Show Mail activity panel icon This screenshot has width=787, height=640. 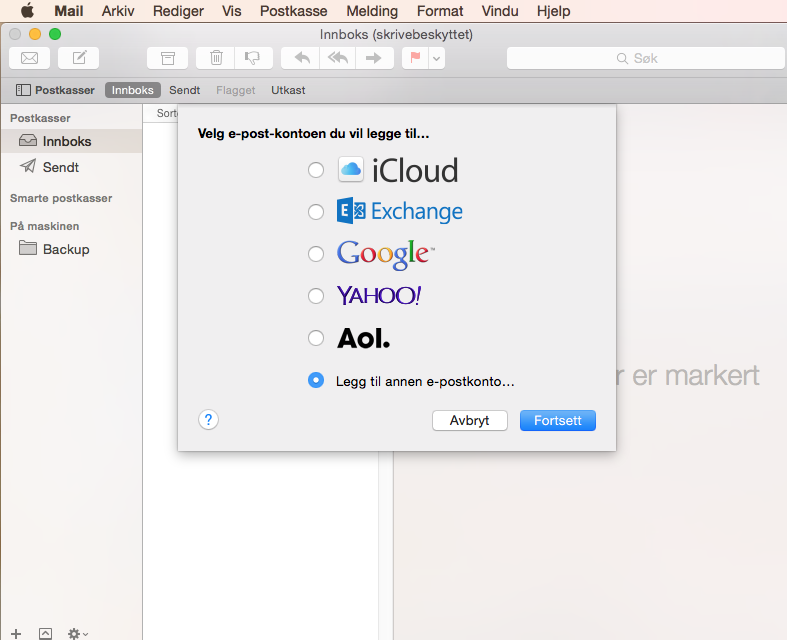(45, 633)
